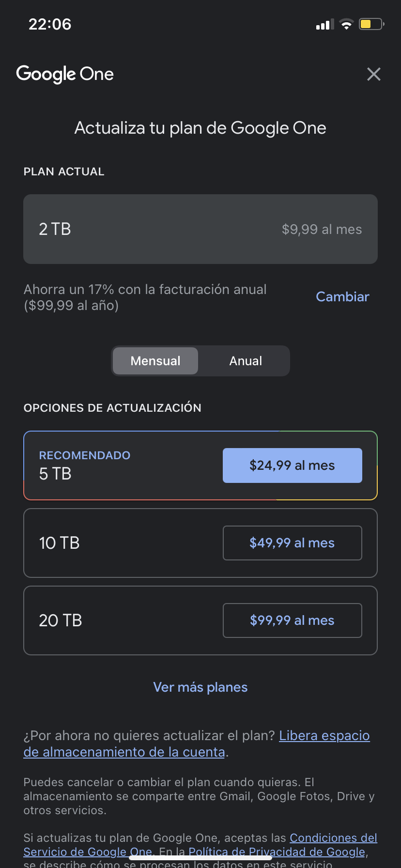Viewport: 401px width, 868px height.
Task: Tap the Google One logo
Action: (x=65, y=74)
